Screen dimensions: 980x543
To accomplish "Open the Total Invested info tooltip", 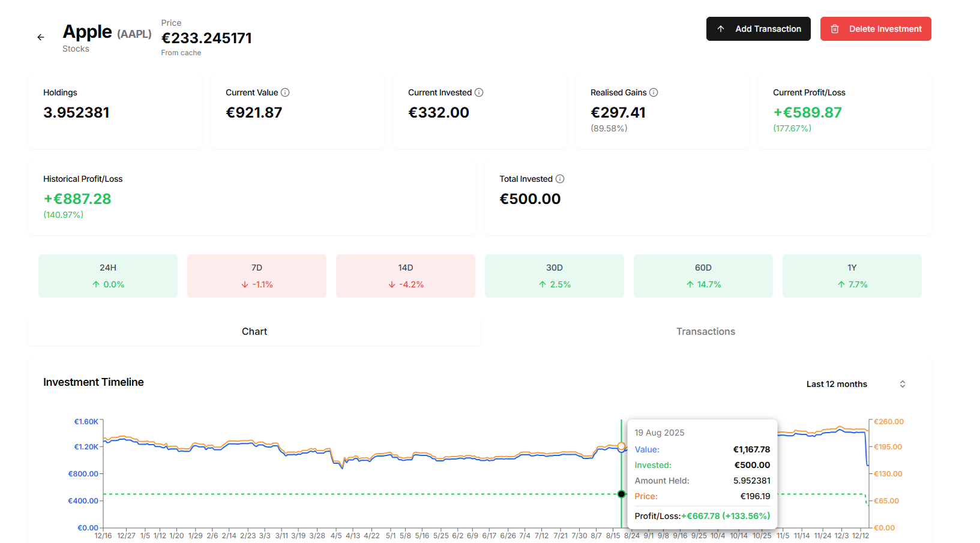I will (561, 179).
